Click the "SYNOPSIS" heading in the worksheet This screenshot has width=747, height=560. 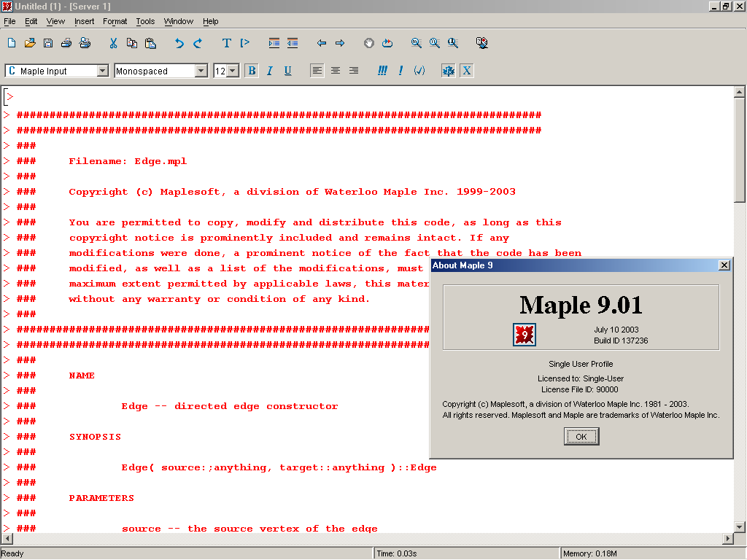(x=95, y=437)
